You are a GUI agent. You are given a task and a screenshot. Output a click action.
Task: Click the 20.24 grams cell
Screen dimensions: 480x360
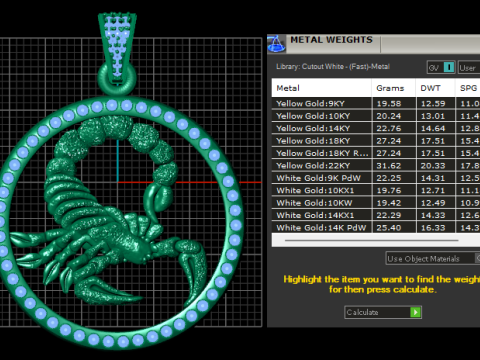coord(394,116)
